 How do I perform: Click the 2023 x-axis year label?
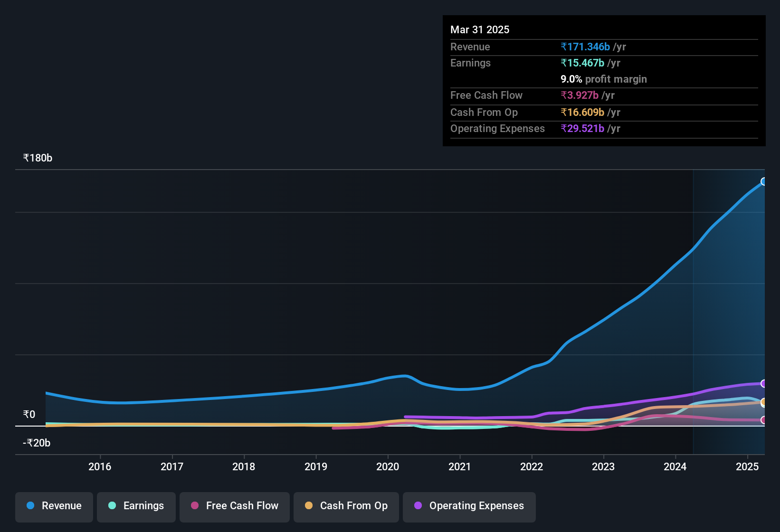tap(603, 466)
